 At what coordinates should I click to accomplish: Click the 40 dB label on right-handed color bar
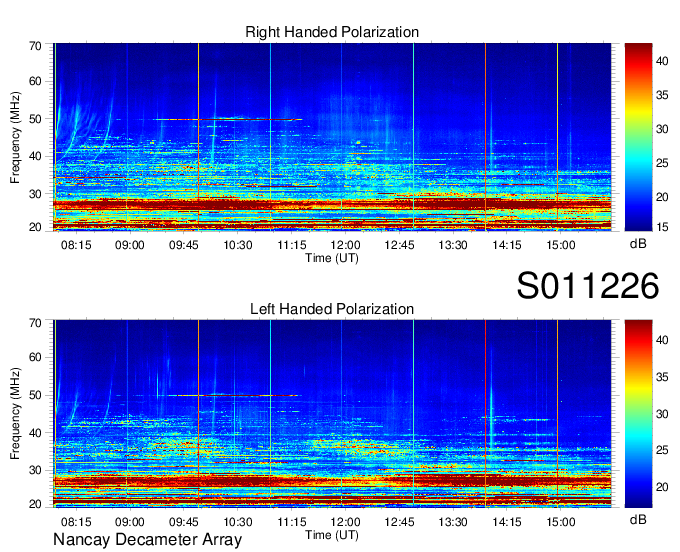tap(662, 61)
